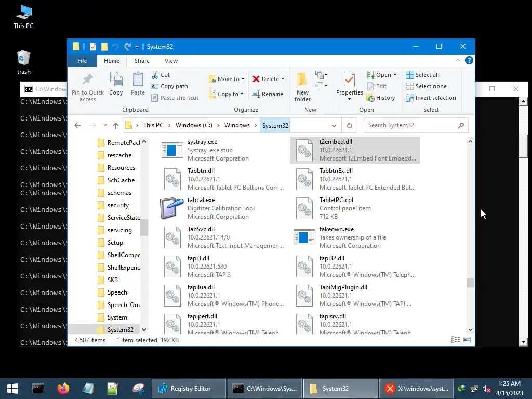Screen dimensions: 532x399
Task: Select takeown.exe file
Action: click(354, 237)
